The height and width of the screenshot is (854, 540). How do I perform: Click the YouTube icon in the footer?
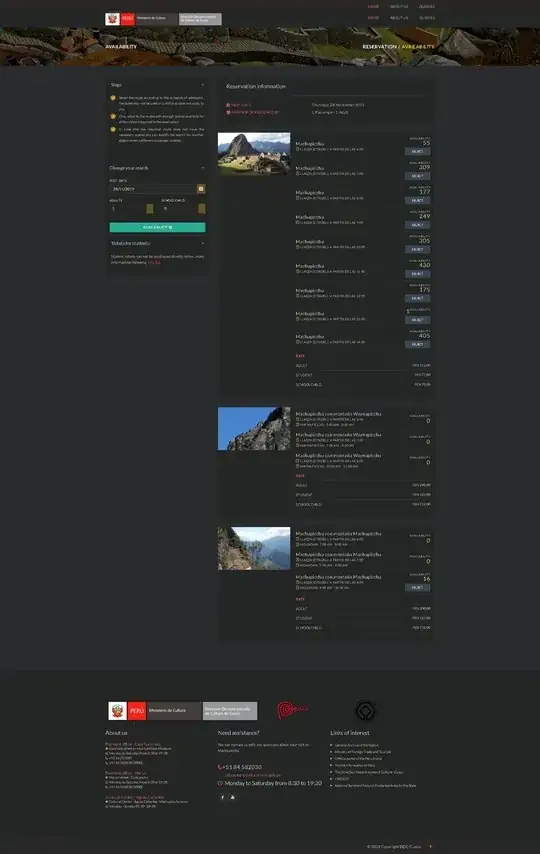pyautogui.click(x=233, y=797)
